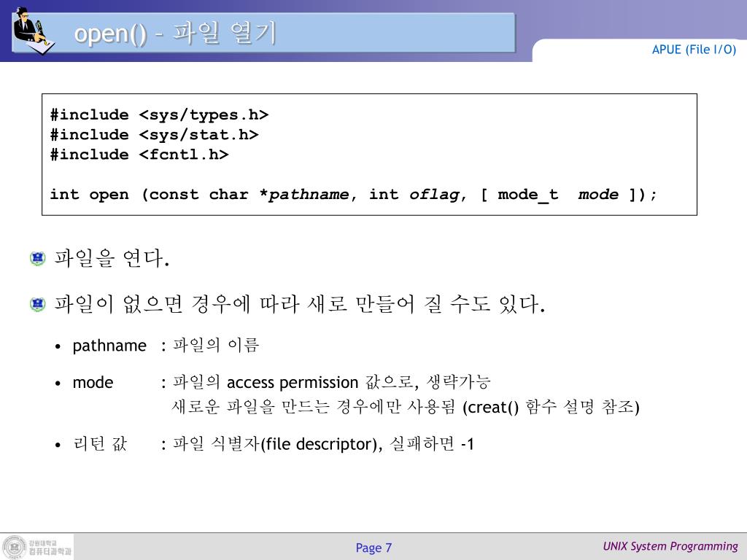Click the creat() 함수 설명 참조 line
Image resolution: width=747 pixels, height=560 pixels.
click(x=406, y=407)
